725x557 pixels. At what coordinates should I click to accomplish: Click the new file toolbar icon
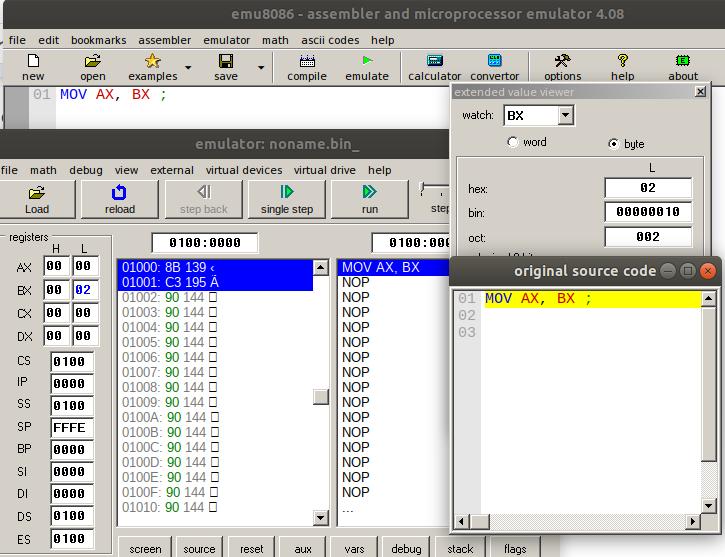click(33, 67)
